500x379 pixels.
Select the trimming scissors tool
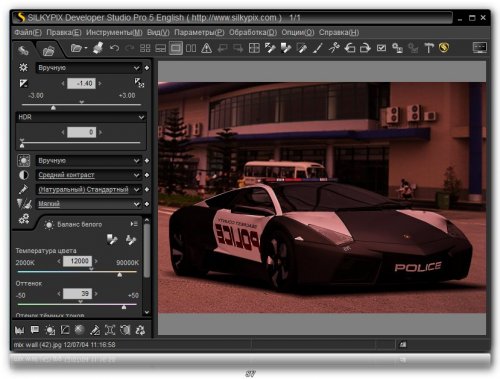[x=334, y=48]
